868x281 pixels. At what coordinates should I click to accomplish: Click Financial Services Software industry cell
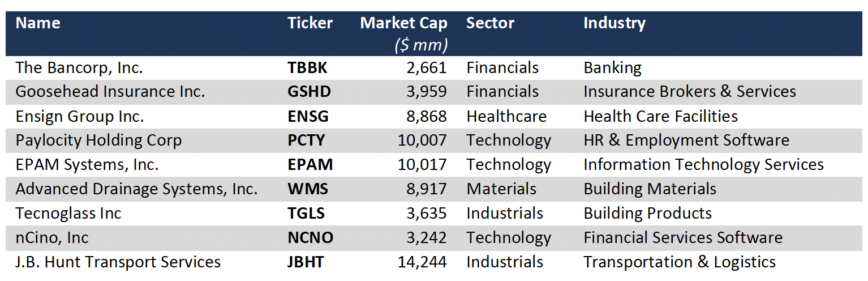683,238
